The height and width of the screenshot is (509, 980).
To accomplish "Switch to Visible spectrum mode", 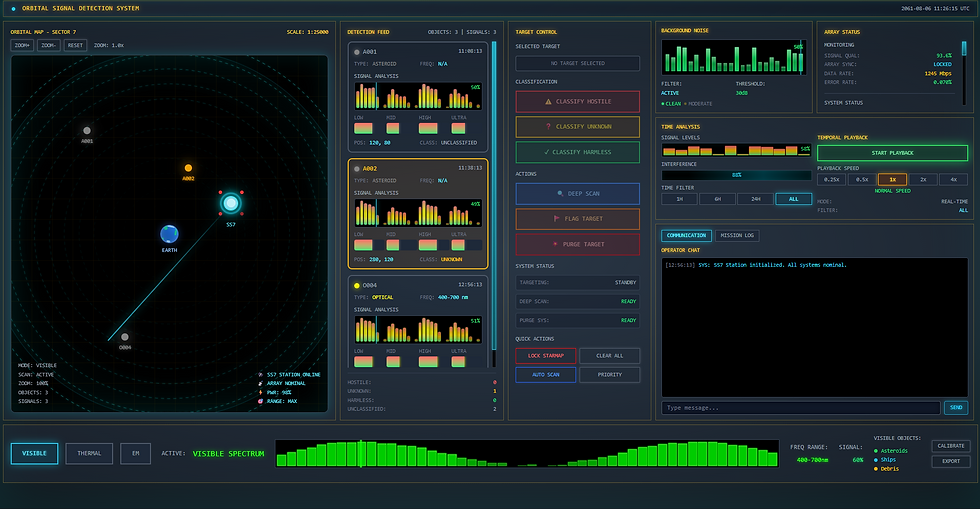I will (x=34, y=453).
